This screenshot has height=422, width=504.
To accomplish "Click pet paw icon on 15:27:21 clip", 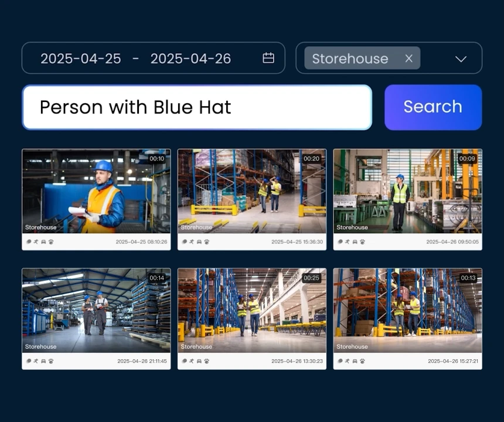I will (x=362, y=361).
